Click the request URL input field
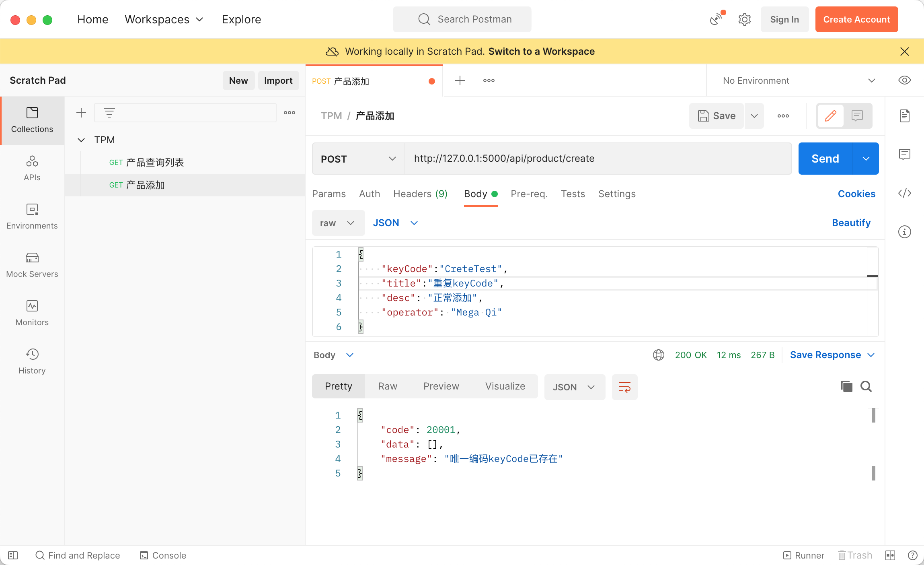 coord(597,159)
